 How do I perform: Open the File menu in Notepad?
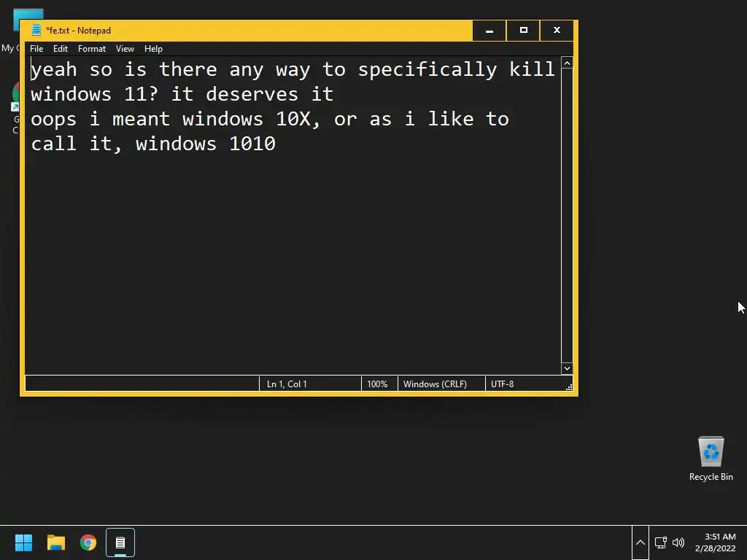point(36,49)
